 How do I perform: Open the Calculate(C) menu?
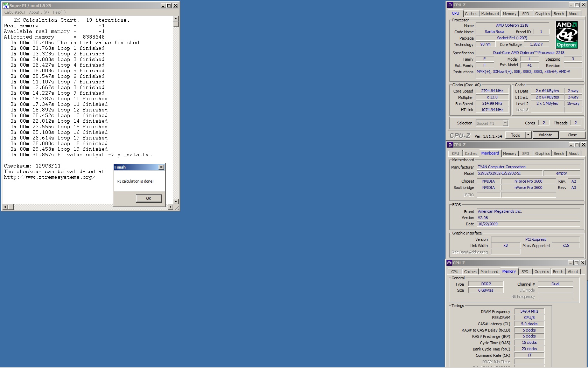tap(15, 12)
